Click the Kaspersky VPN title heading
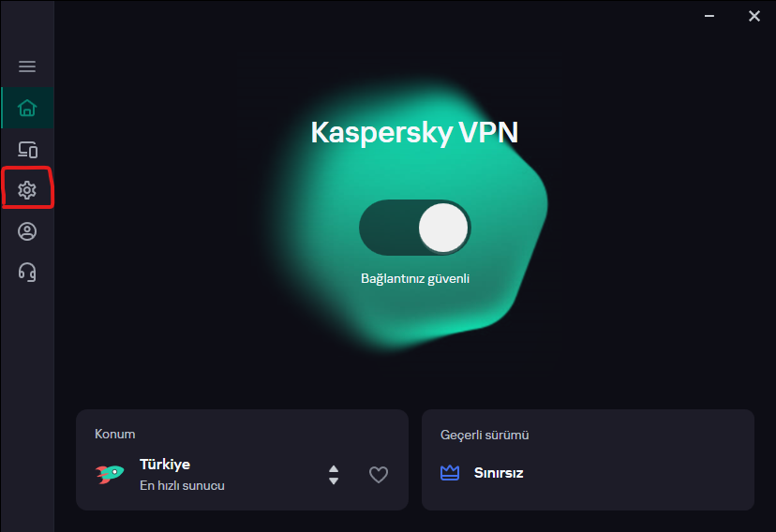The image size is (776, 532). (414, 132)
